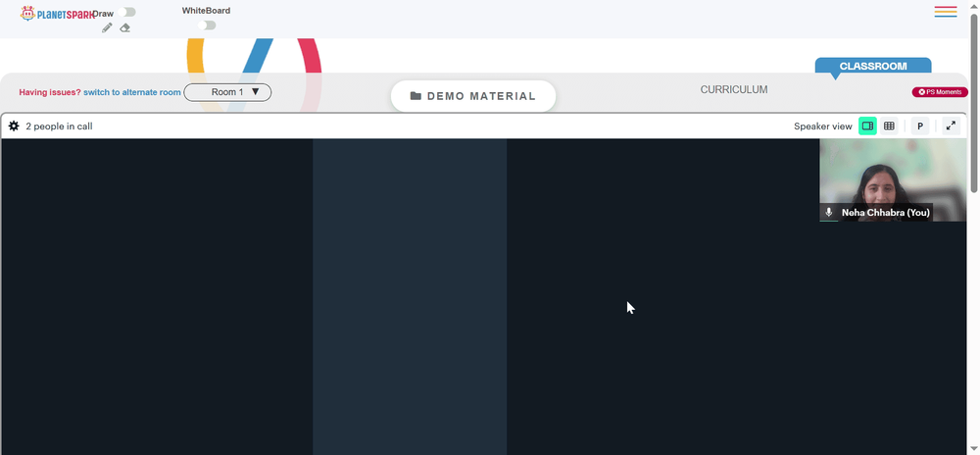Click the 'Speaker view' label
980x455 pixels.
click(x=822, y=126)
